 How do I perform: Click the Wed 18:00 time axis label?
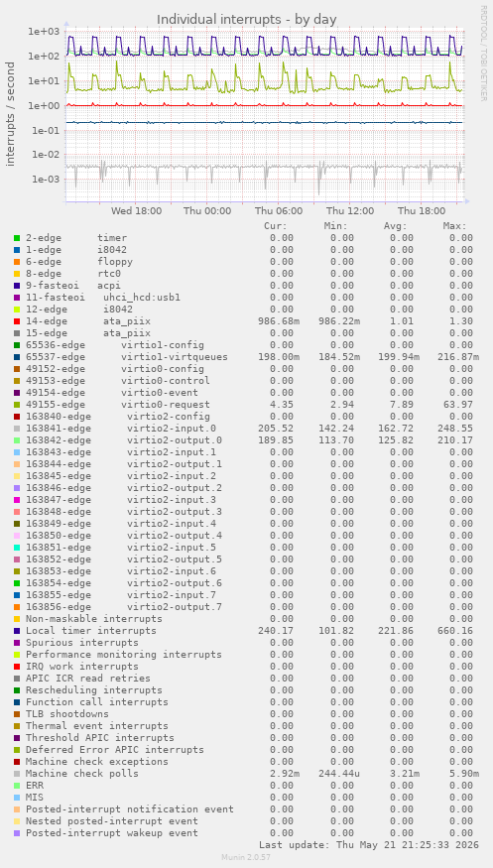point(137,211)
